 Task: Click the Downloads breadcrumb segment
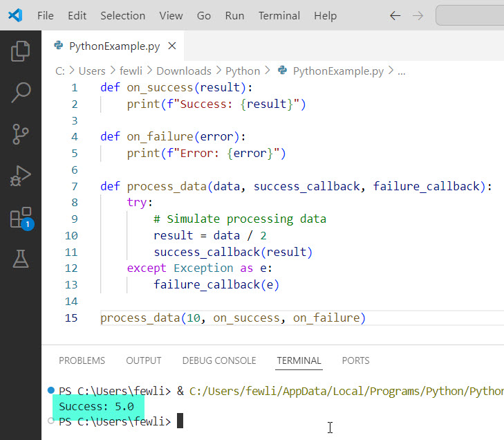(x=184, y=71)
